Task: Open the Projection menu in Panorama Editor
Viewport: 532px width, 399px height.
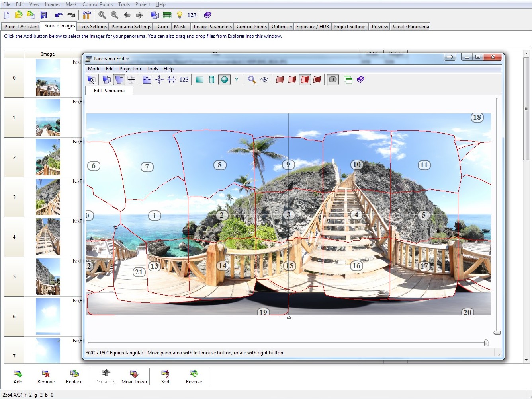Action: click(130, 69)
